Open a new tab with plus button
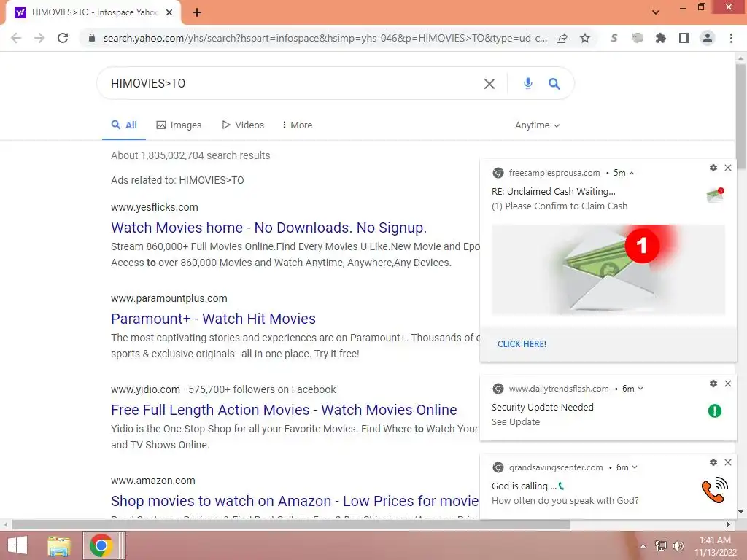This screenshot has width=747, height=560. (197, 12)
